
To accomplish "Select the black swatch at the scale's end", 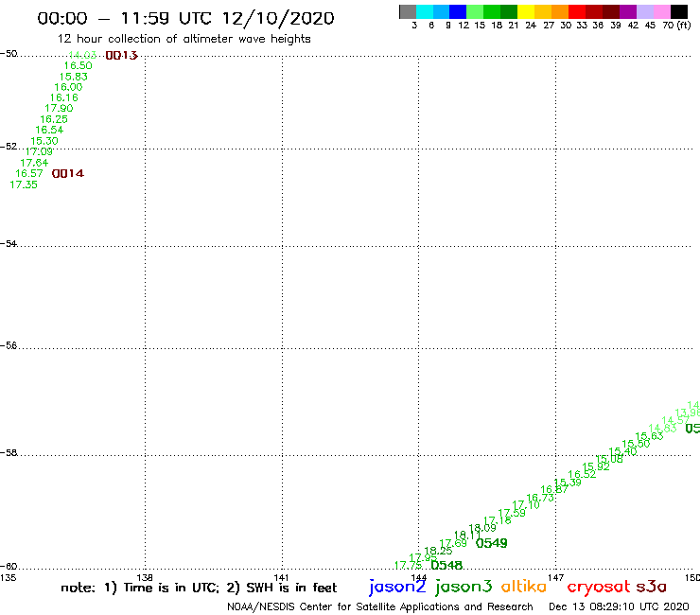I will pyautogui.click(x=678, y=11).
